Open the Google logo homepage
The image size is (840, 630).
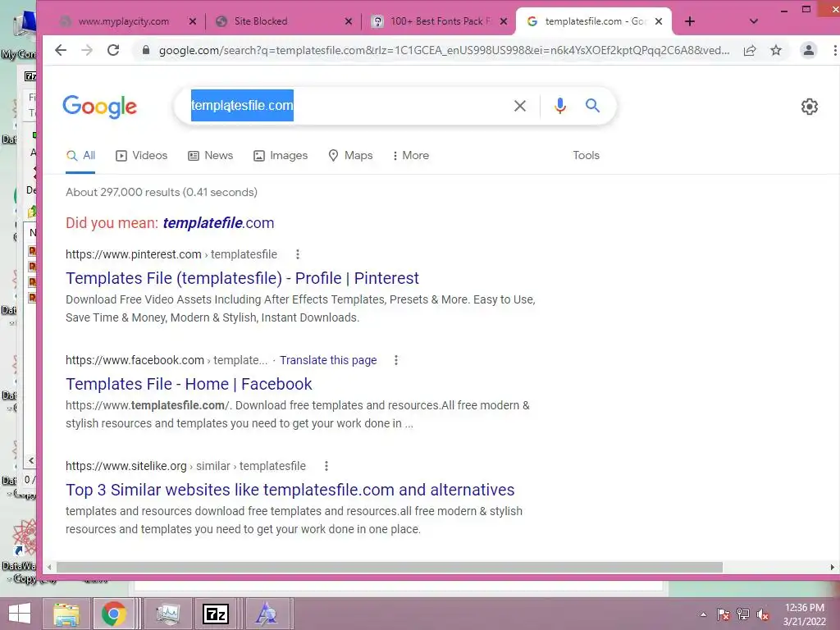pos(99,107)
